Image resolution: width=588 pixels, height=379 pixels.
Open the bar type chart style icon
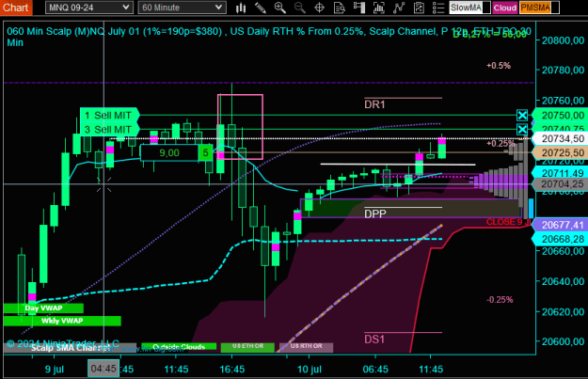point(241,8)
